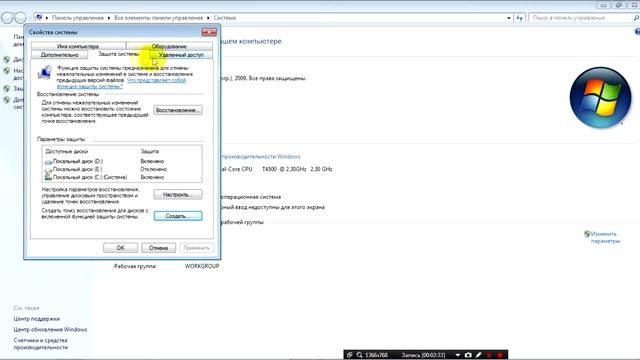The width and height of the screenshot is (640, 360).
Task: Go to the Удаленный доступ tab
Action: coord(181,55)
